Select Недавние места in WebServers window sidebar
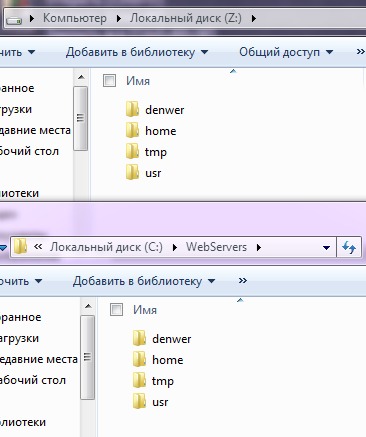The image size is (366, 437). [x=39, y=359]
